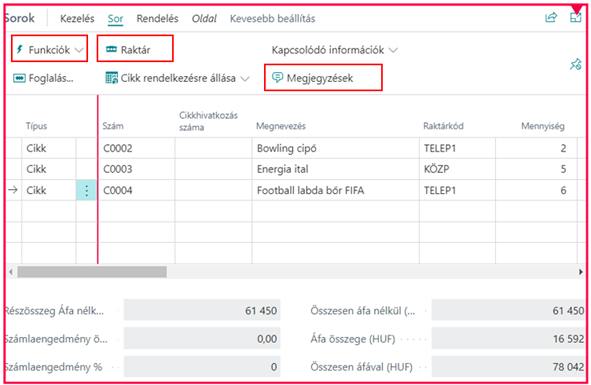Click the Megjegyzések comment bubble icon
Viewport: 591px width, 385px height.
277,78
